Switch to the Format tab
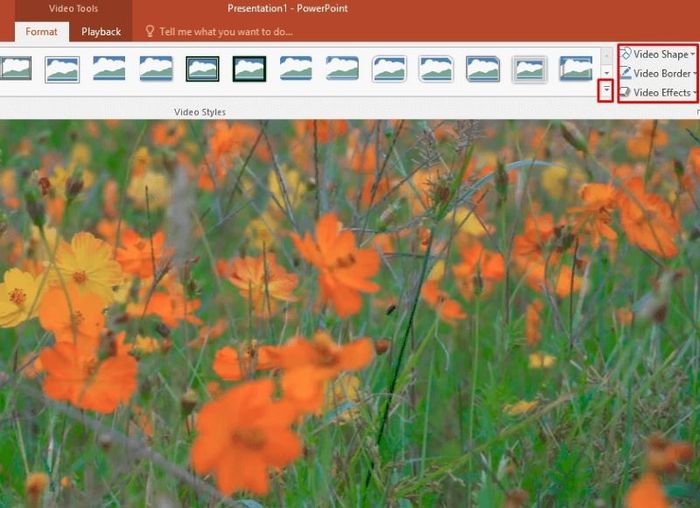Image resolution: width=700 pixels, height=508 pixels. pos(42,32)
